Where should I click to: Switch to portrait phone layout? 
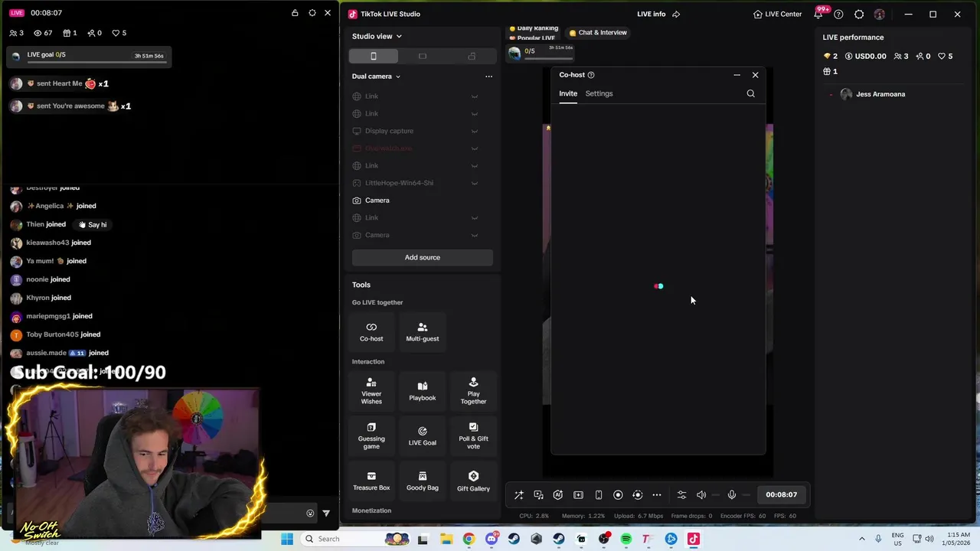[374, 56]
